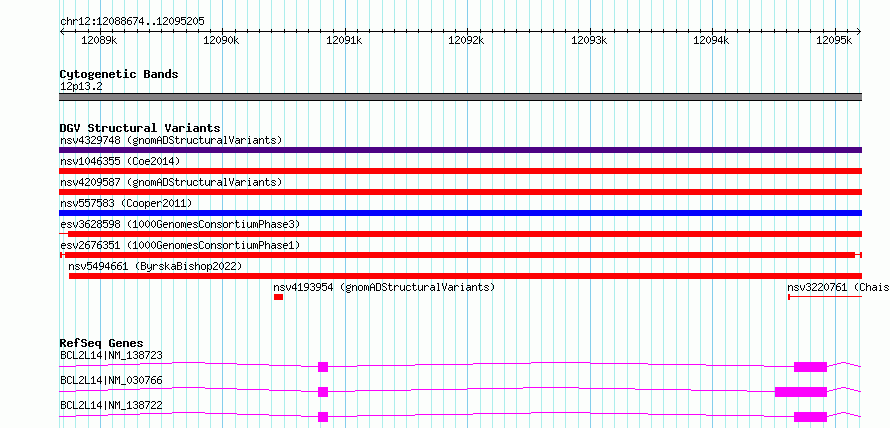The height and width of the screenshot is (428, 890).
Task: Open transcript label BCL2L14|NM_030766
Action: click(x=111, y=380)
